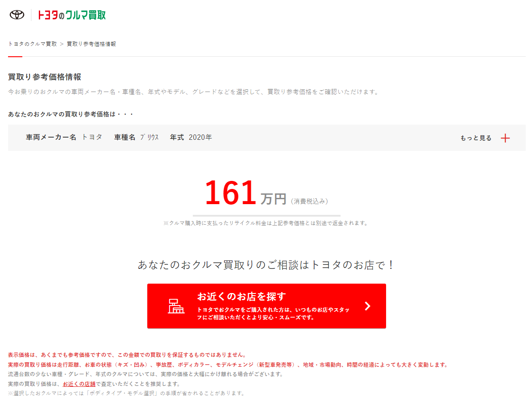Click the Toyota emblem logo
The height and width of the screenshot is (402, 532).
pyautogui.click(x=17, y=15)
